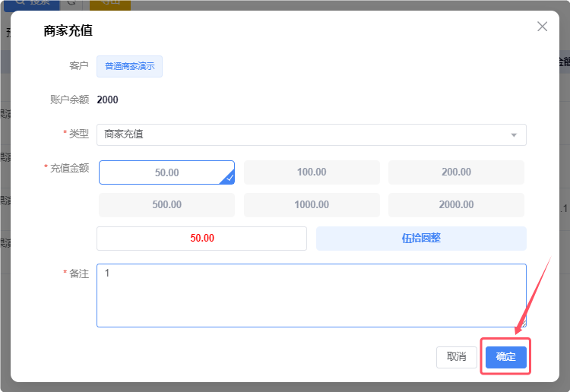This screenshot has height=392, width=570.
Task: Select the 200.00 recharge amount option
Action: 456,172
